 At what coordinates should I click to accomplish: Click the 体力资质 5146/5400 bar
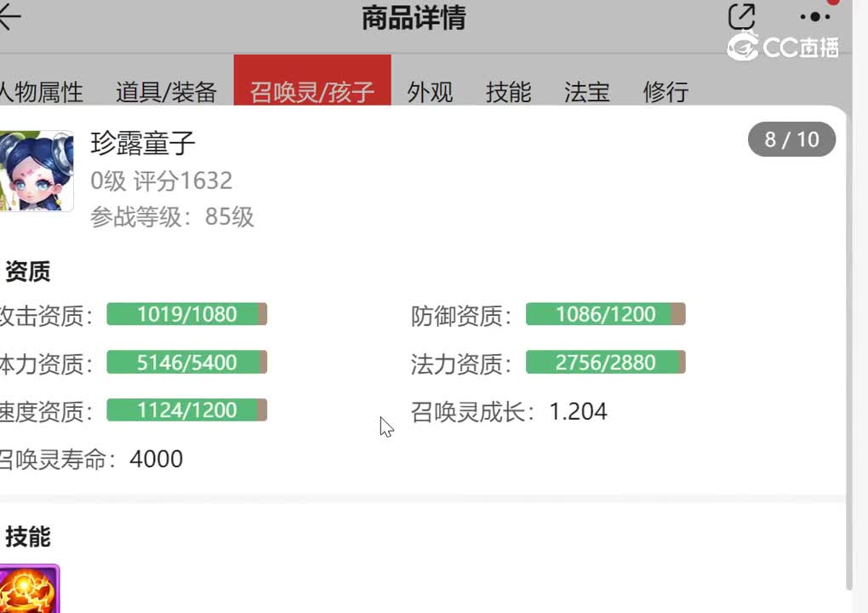pyautogui.click(x=187, y=362)
